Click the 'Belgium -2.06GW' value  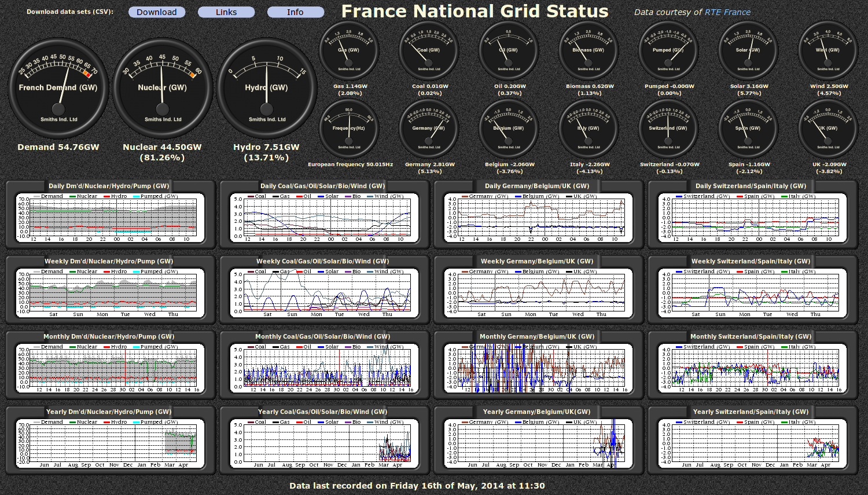coord(510,164)
